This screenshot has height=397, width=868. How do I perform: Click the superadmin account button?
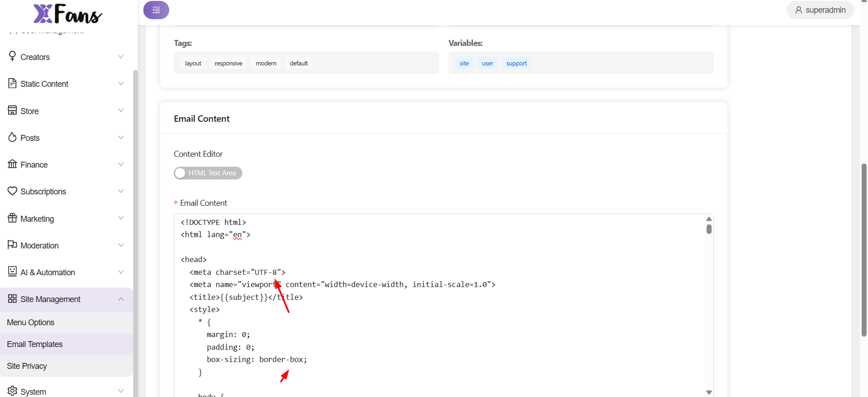(x=820, y=10)
